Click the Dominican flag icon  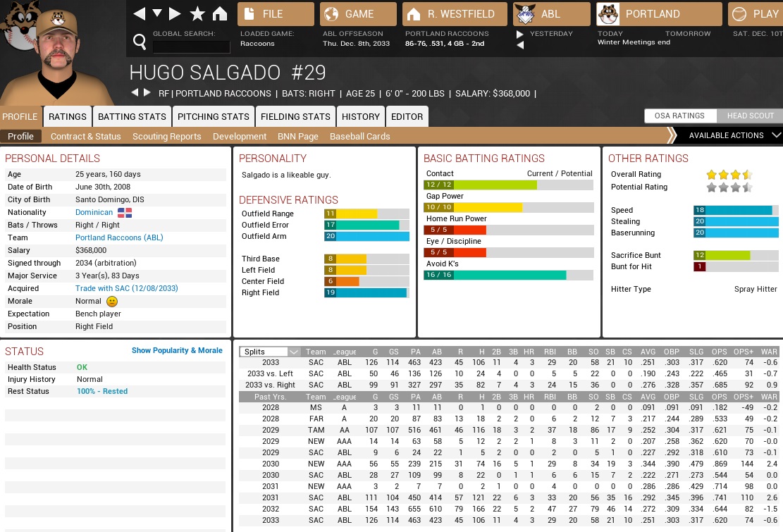click(x=125, y=213)
